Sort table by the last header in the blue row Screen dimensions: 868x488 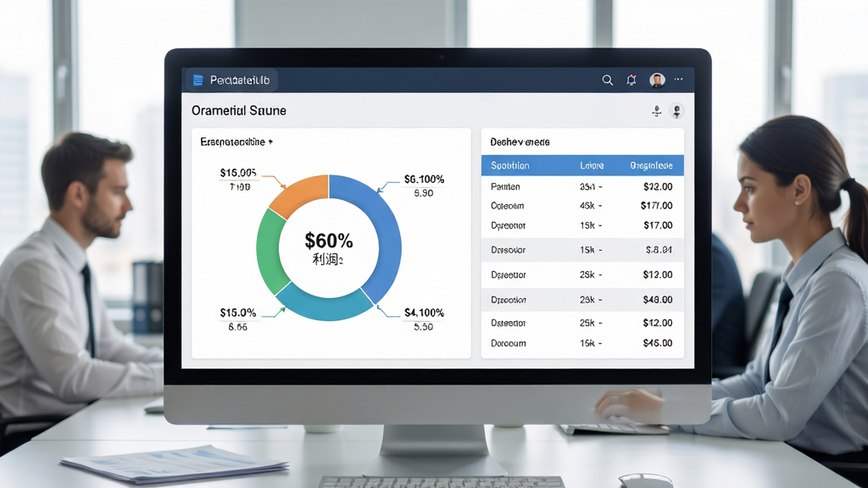point(652,165)
